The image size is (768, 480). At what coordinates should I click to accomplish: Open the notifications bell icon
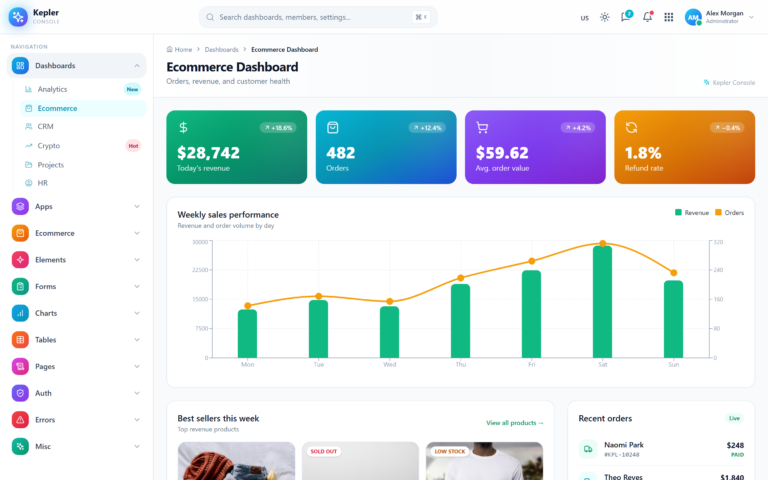tap(648, 17)
